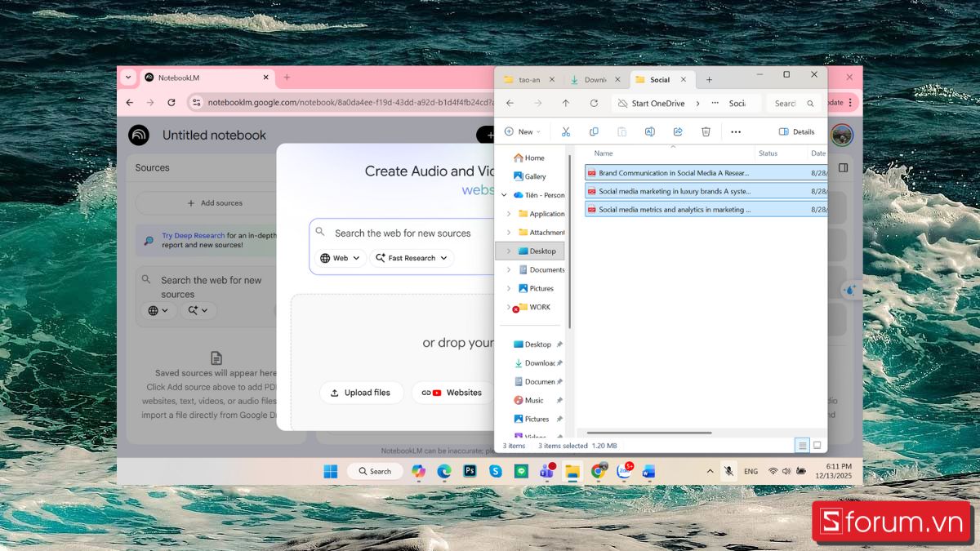
Task: Click the Copy icon in Explorer toolbar
Action: tap(594, 131)
